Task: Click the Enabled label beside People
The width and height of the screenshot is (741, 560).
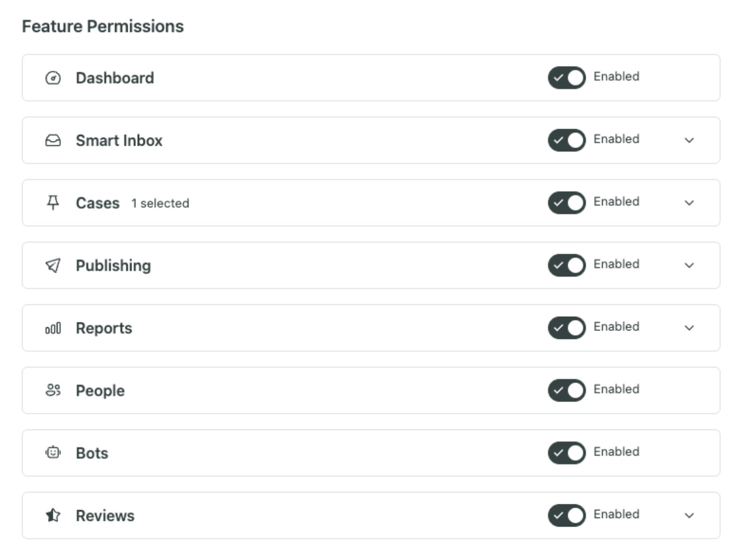Action: click(616, 389)
